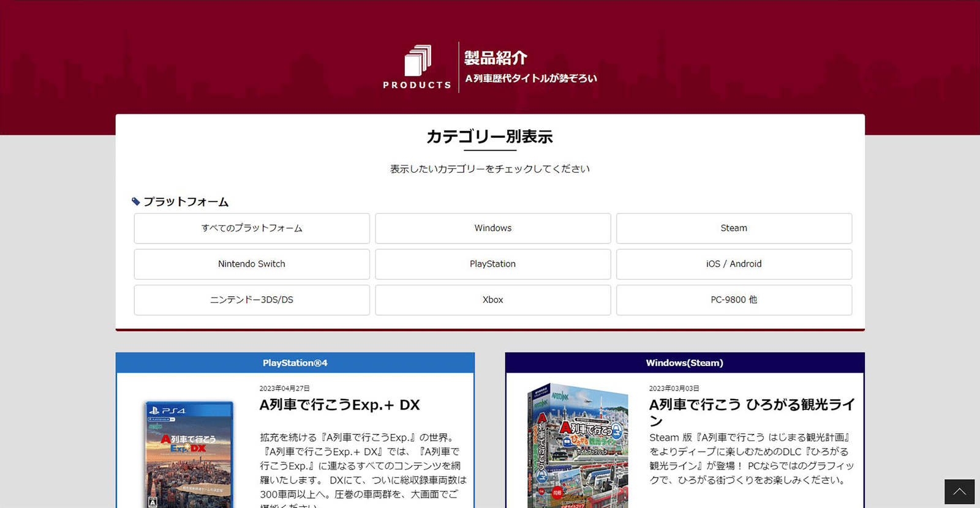The height and width of the screenshot is (508, 980).
Task: Open A列車で行こう ひろがる観光ライン title
Action: tap(752, 413)
